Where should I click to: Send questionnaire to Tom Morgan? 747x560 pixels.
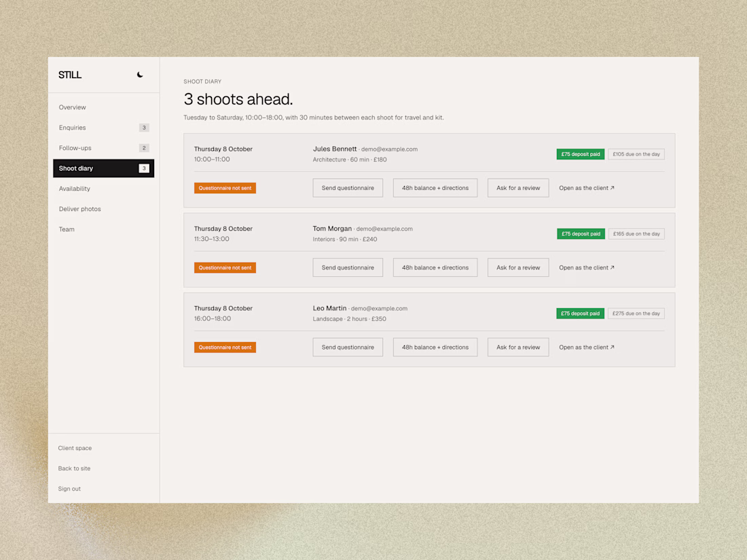348,267
